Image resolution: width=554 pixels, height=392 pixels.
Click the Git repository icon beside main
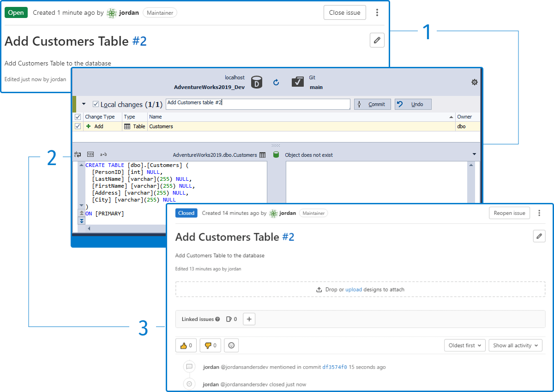(298, 82)
